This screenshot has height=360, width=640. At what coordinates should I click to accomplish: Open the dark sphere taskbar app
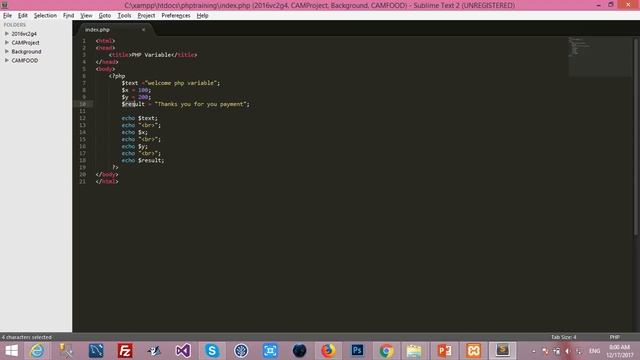pos(299,351)
